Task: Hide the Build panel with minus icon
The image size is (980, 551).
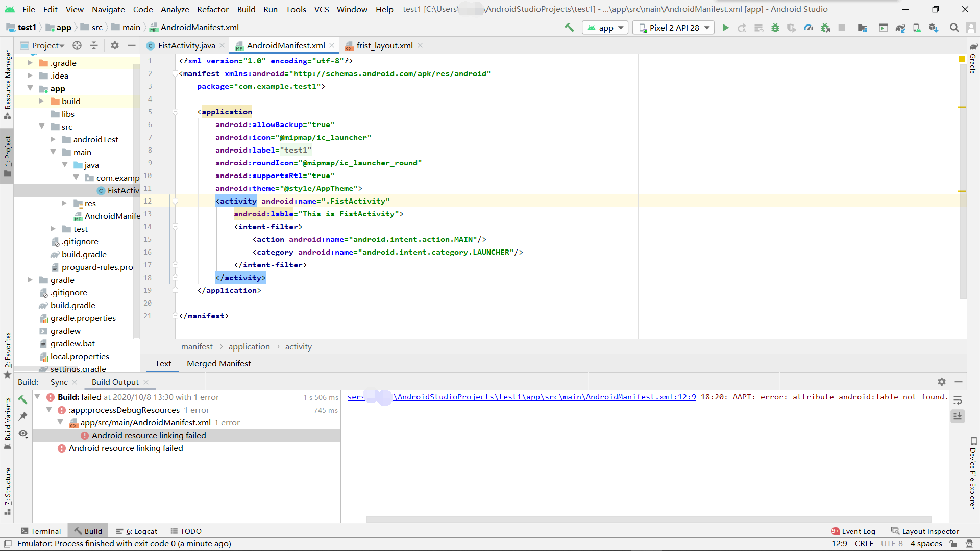Action: pos(959,382)
